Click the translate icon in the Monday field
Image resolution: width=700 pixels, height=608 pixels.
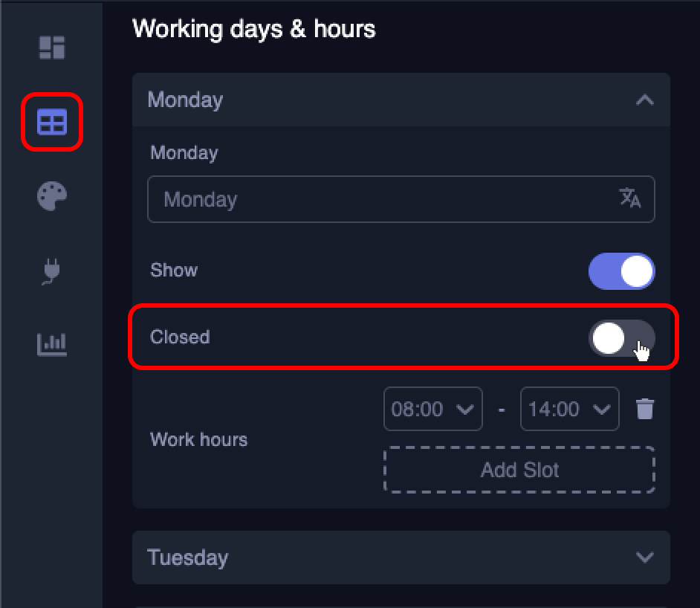(x=631, y=199)
